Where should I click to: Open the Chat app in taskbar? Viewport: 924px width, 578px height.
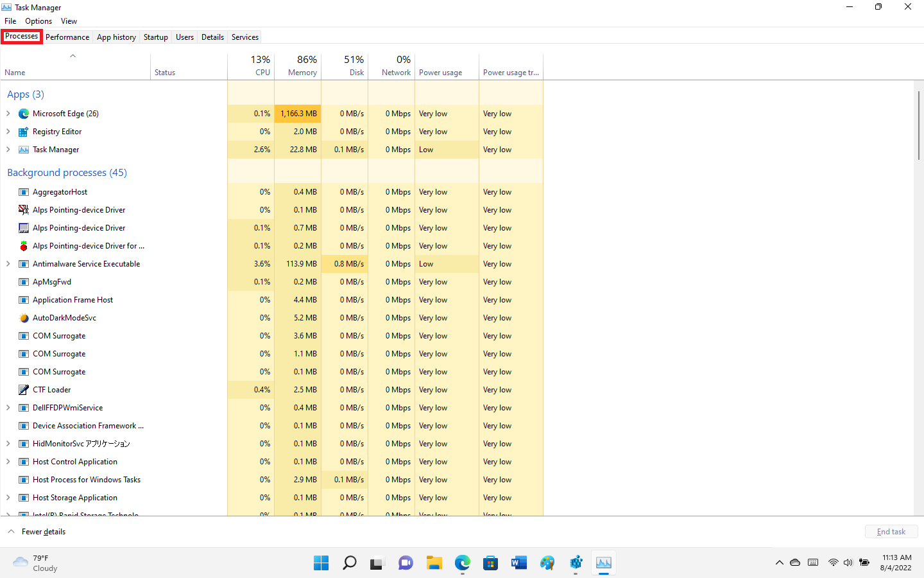(x=406, y=563)
